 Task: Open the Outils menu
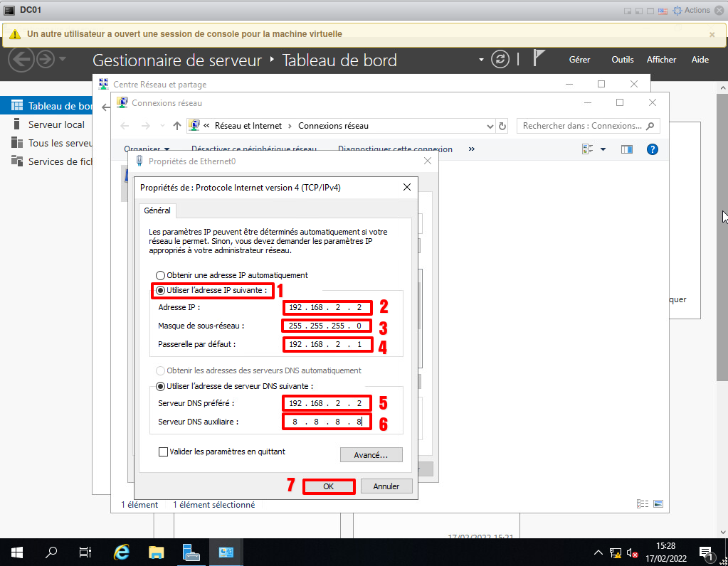[x=622, y=60]
